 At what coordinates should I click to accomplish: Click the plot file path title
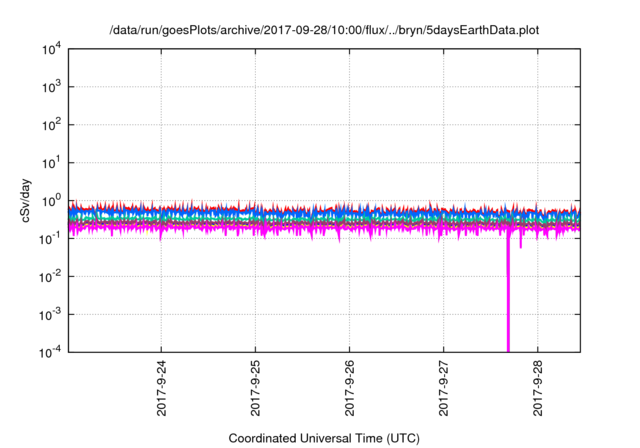[324, 30]
